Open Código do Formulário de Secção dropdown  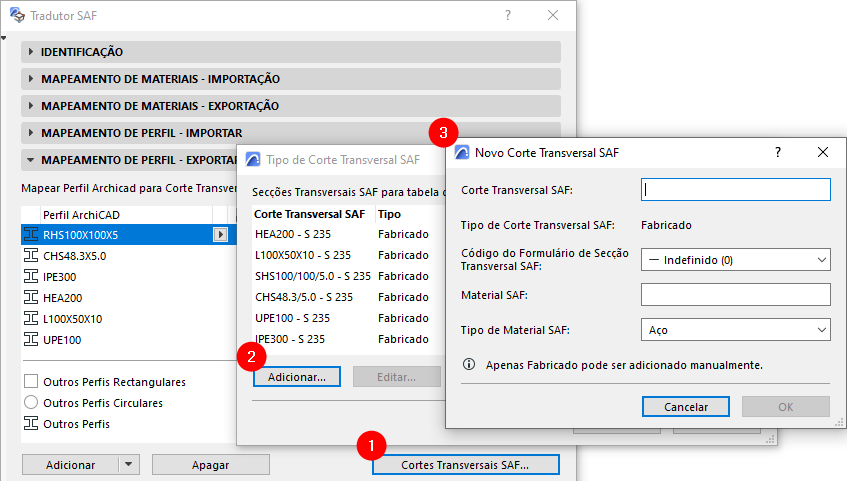(735, 260)
